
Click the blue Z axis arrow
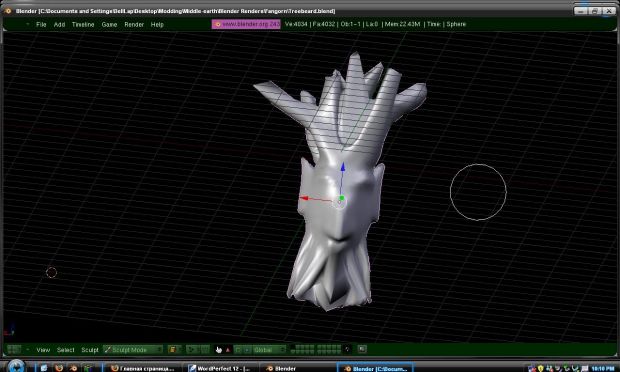[x=342, y=167]
